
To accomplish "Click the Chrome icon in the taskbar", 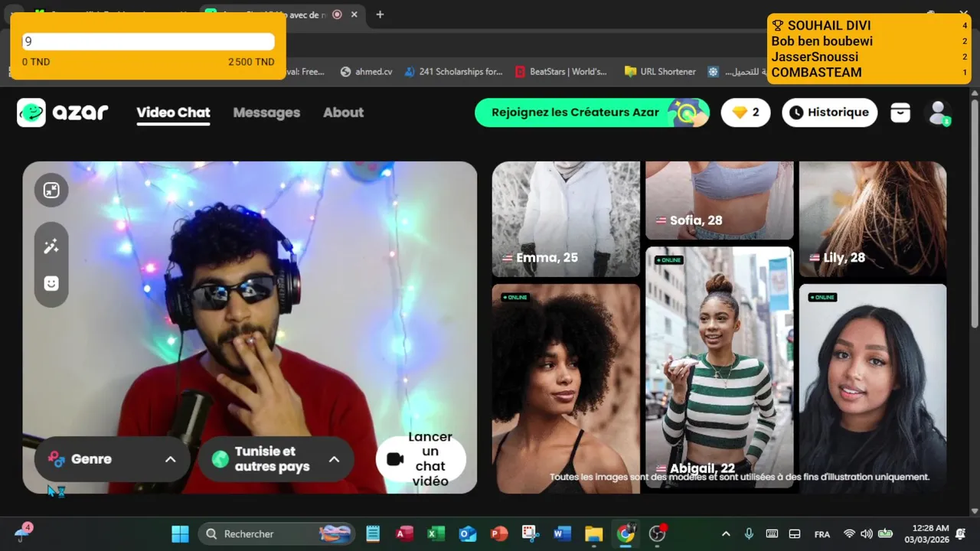I will coord(626,534).
